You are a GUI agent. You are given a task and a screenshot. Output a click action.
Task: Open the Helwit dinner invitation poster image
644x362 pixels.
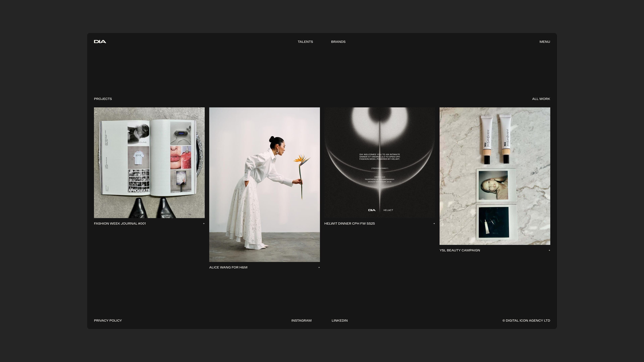(380, 163)
